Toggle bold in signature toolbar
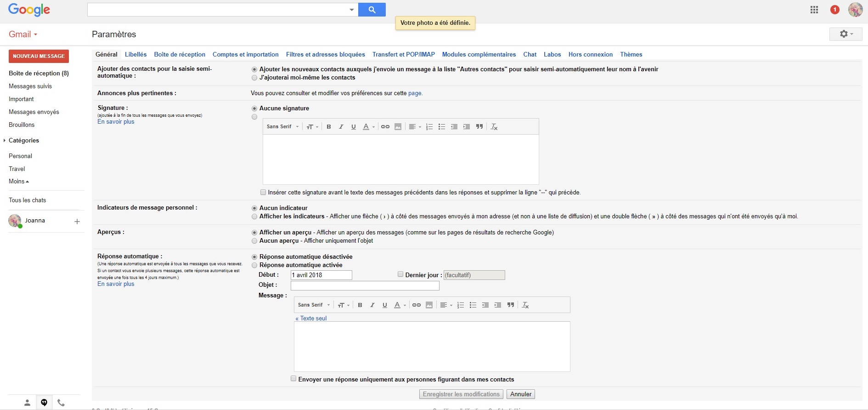Screen dimensions: 868x410 (329, 127)
